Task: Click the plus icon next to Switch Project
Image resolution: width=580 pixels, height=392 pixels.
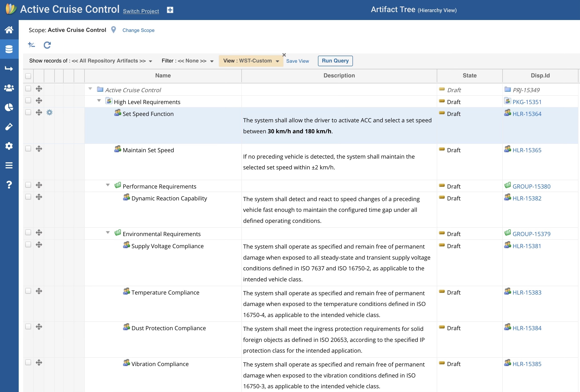Action: [170, 10]
